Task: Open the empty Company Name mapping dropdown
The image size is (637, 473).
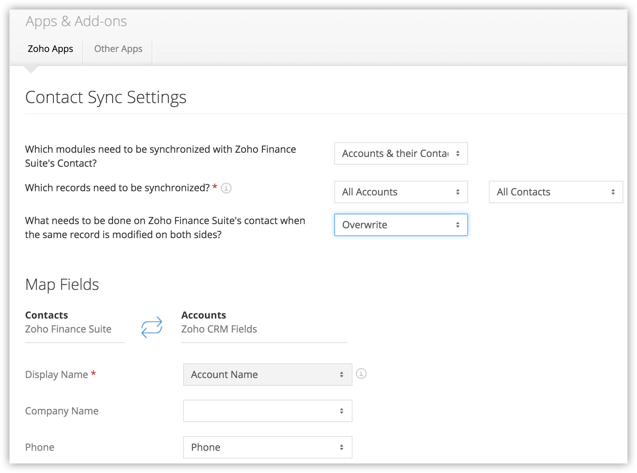Action: (267, 411)
